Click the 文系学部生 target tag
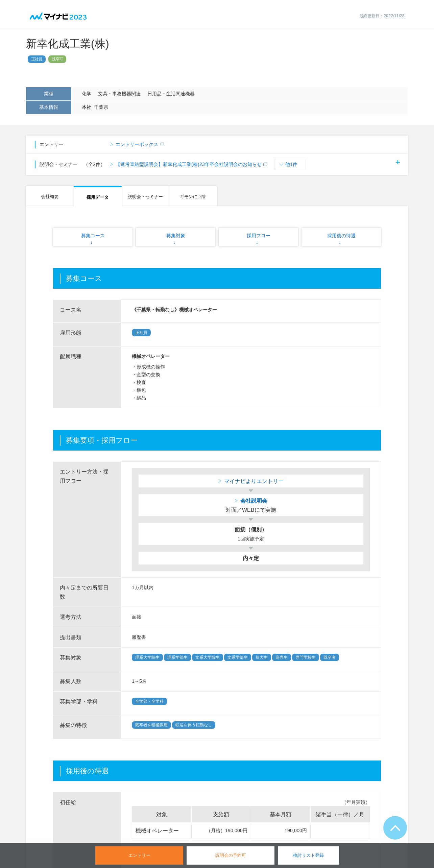 point(237,657)
